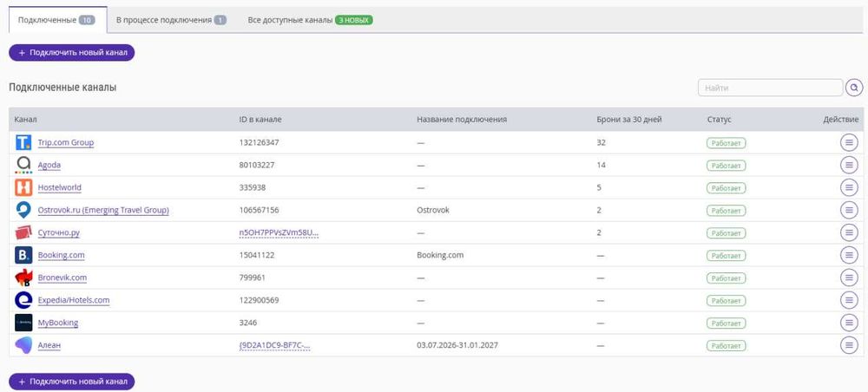Click the search magnifier icon button
The image size is (868, 392).
pyautogui.click(x=853, y=88)
